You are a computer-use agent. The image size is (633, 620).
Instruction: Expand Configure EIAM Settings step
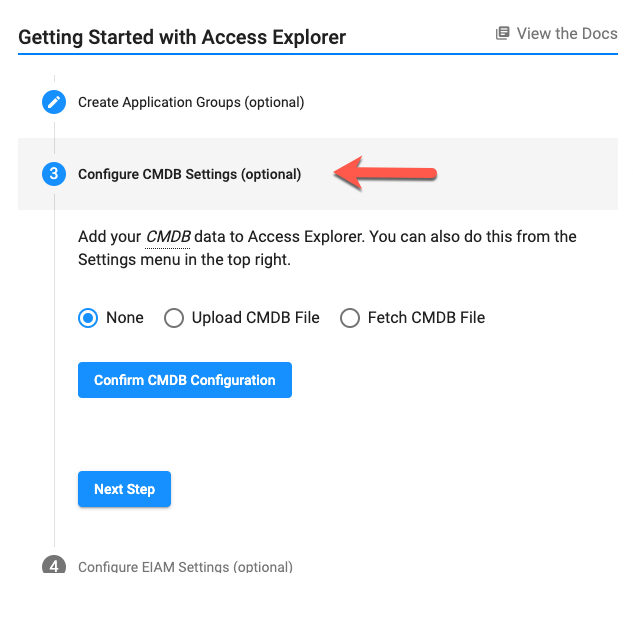[185, 566]
